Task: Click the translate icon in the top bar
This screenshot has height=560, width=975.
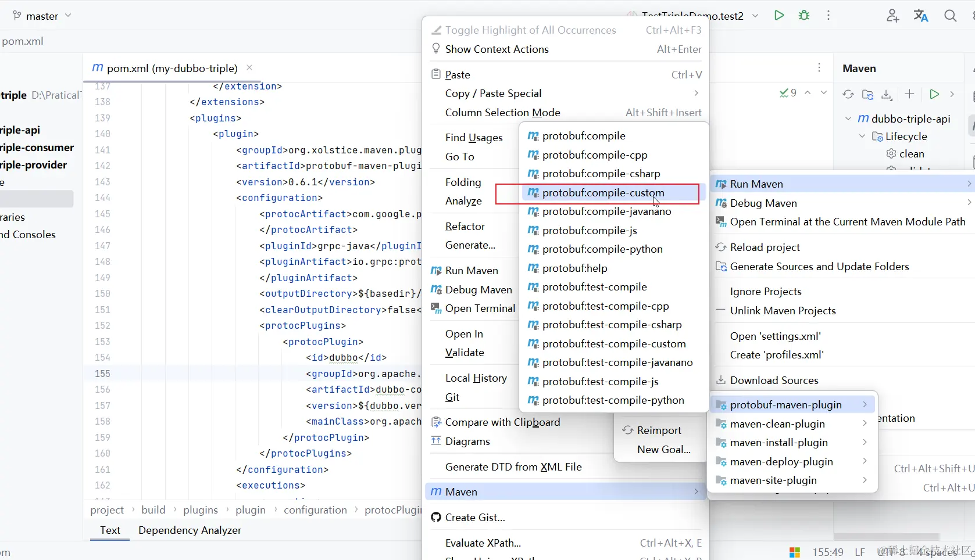Action: [921, 16]
